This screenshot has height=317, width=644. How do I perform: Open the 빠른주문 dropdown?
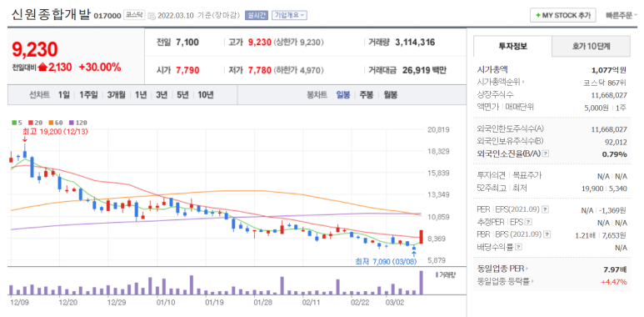[621, 15]
